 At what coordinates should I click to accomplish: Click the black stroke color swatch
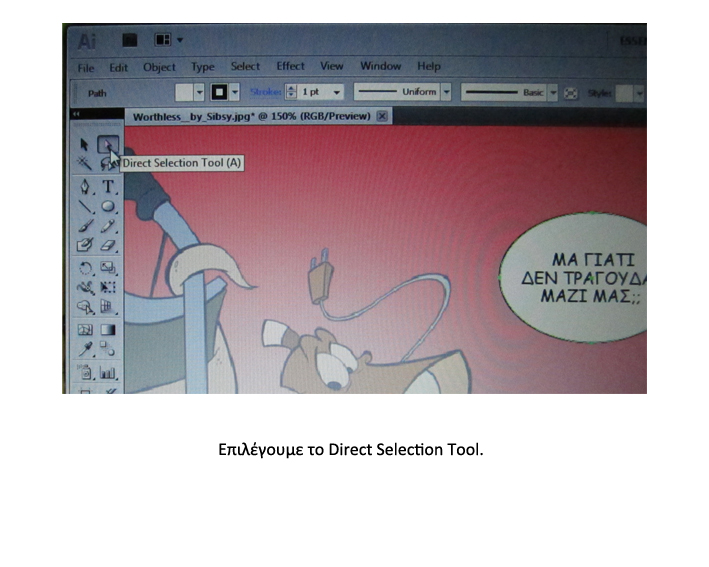coord(220,93)
